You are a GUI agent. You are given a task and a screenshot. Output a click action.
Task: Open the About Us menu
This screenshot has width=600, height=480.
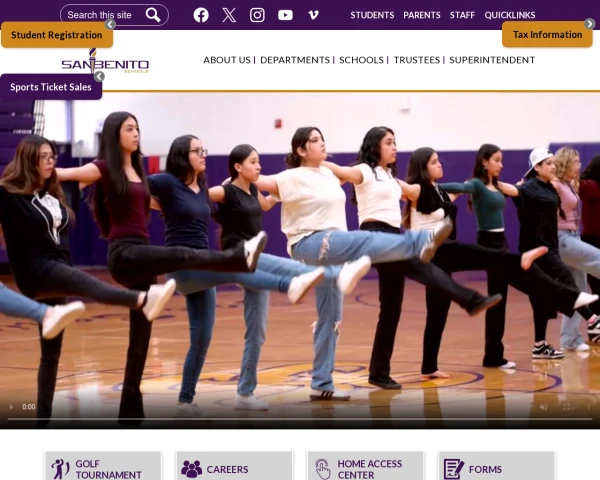pos(227,60)
